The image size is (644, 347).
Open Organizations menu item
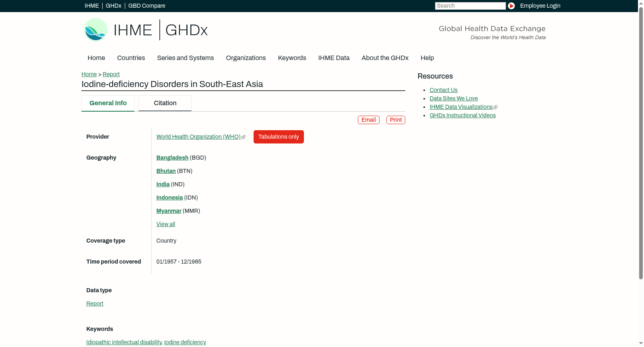tap(246, 58)
